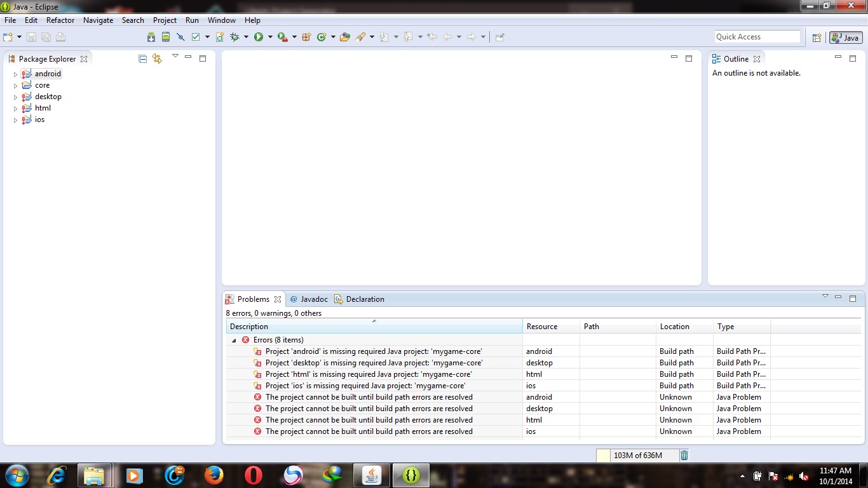Close the Outline view tab
Screen dimensions: 868x488
click(757, 58)
